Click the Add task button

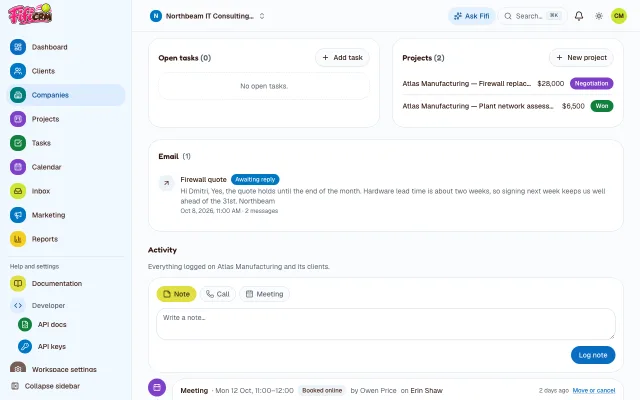342,58
